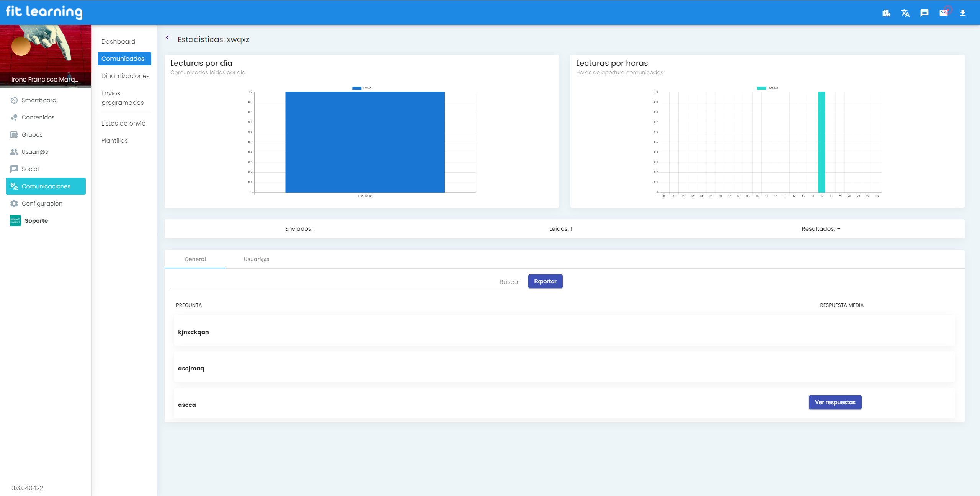980x496 pixels.
Task: Click the building/organization icon in the header
Action: (886, 13)
